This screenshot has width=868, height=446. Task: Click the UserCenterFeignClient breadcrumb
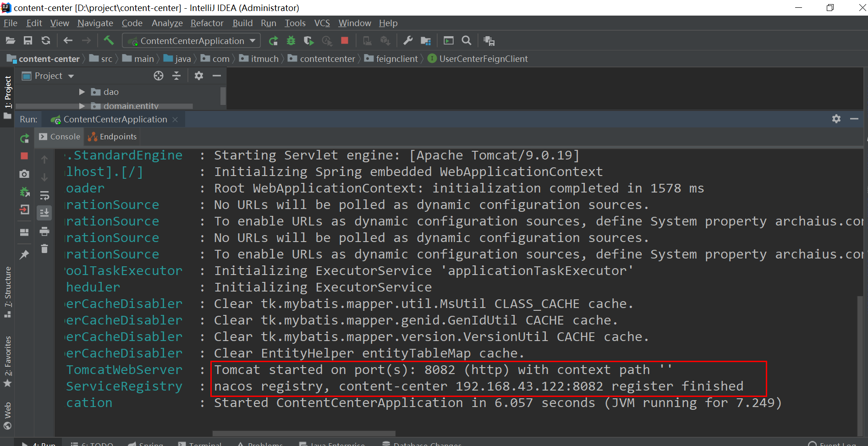[x=478, y=59]
